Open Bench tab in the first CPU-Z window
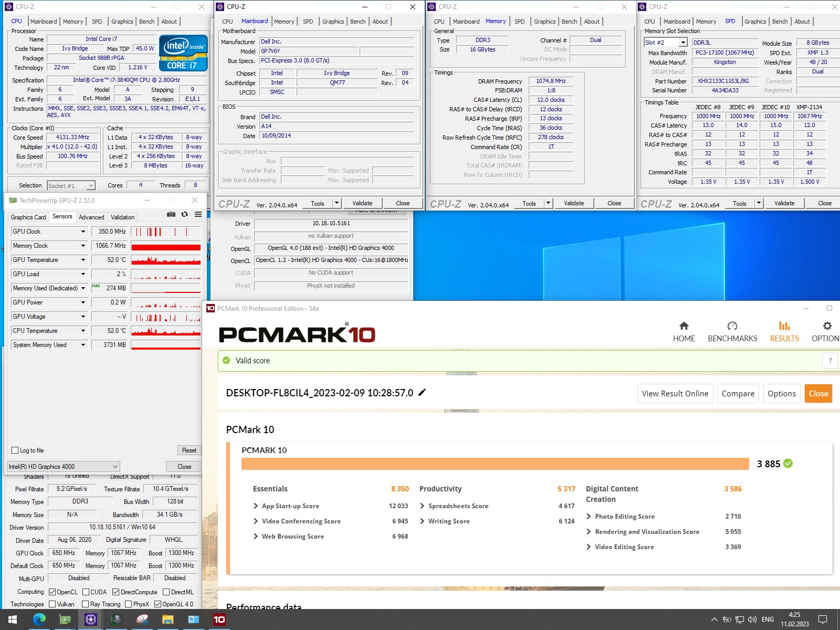 pos(147,22)
